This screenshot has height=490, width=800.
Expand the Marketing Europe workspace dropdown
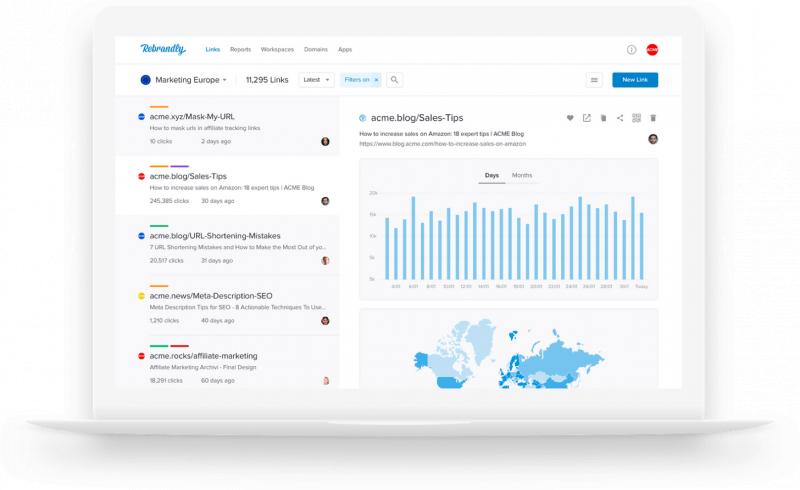[x=191, y=80]
